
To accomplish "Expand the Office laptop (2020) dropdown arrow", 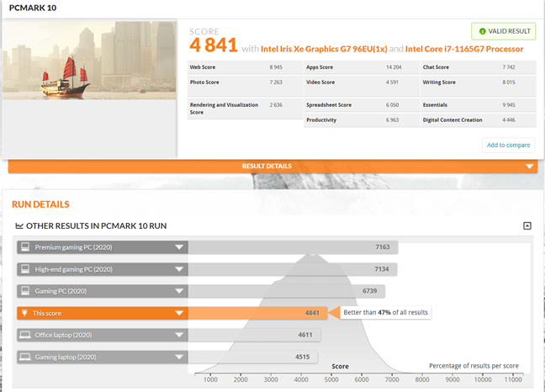I will 179,335.
